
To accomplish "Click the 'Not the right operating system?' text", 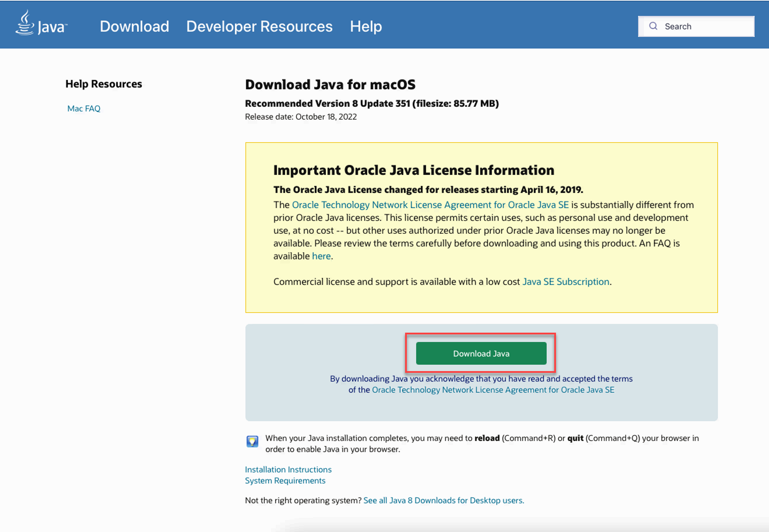I will coord(303,500).
